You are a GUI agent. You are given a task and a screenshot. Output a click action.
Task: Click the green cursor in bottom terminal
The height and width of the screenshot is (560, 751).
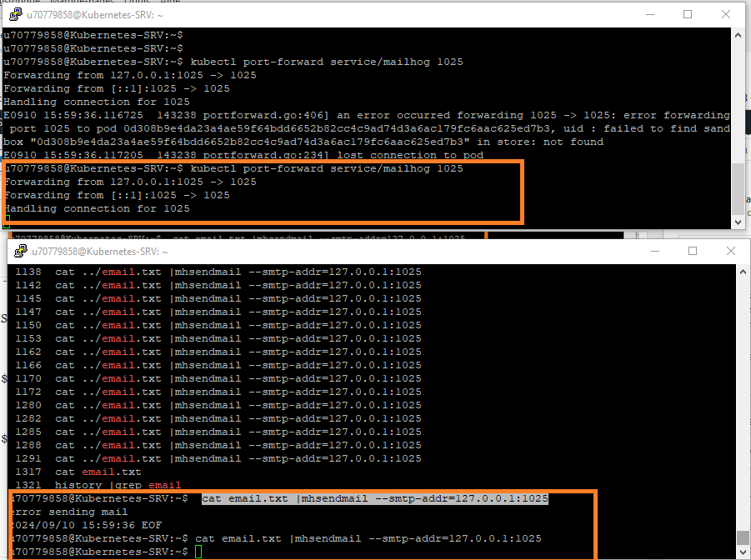pos(198,552)
